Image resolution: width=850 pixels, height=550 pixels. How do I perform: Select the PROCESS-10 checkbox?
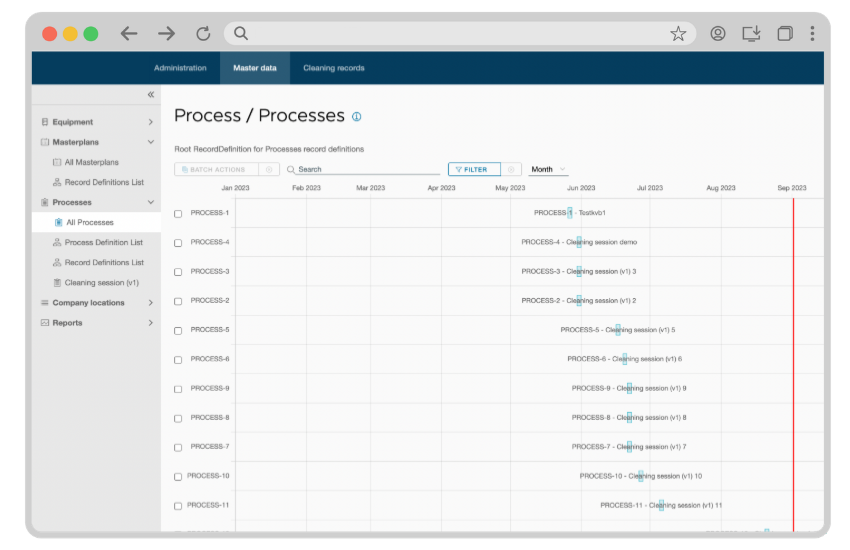click(x=178, y=477)
